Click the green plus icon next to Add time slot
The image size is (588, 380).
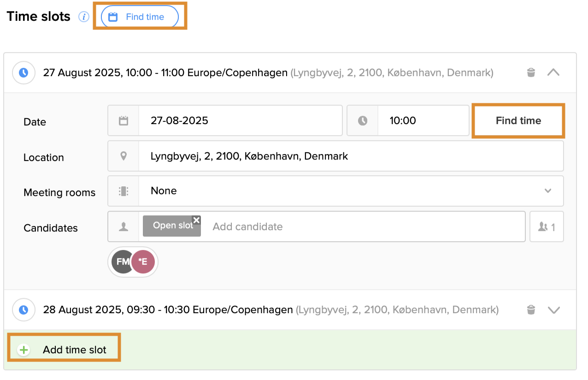24,349
